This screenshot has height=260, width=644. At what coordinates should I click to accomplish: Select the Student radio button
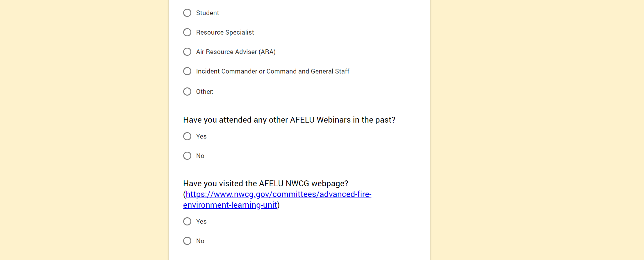187,13
